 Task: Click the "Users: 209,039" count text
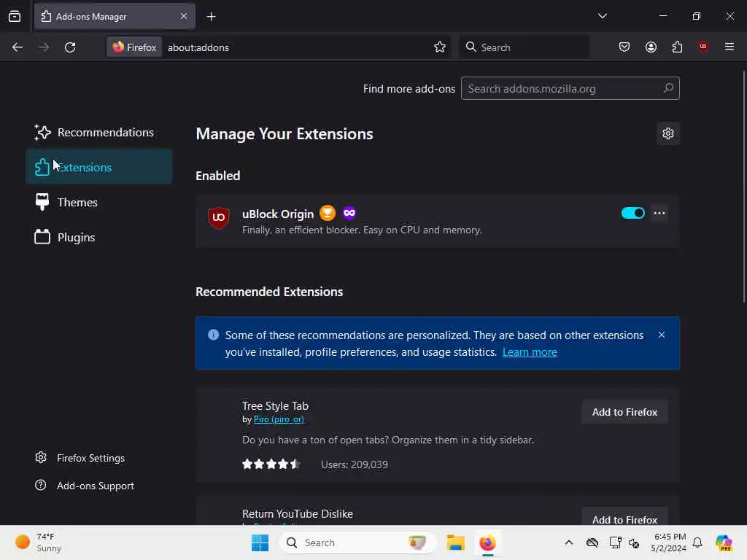pyautogui.click(x=355, y=464)
